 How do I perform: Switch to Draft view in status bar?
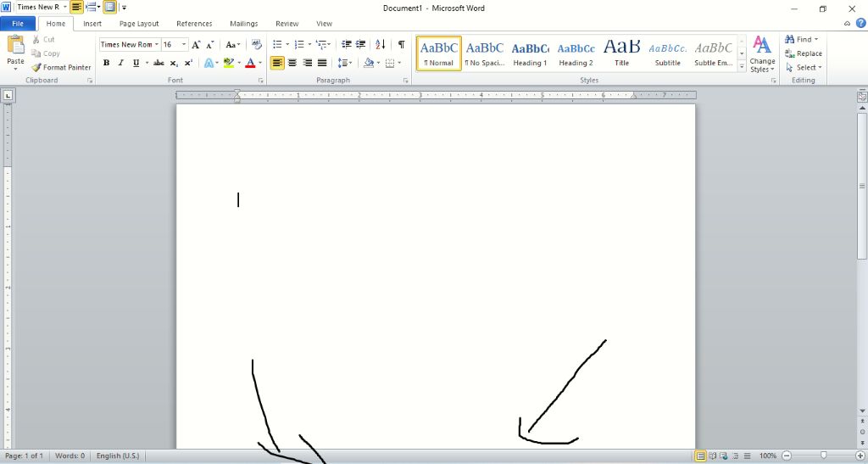click(x=748, y=456)
